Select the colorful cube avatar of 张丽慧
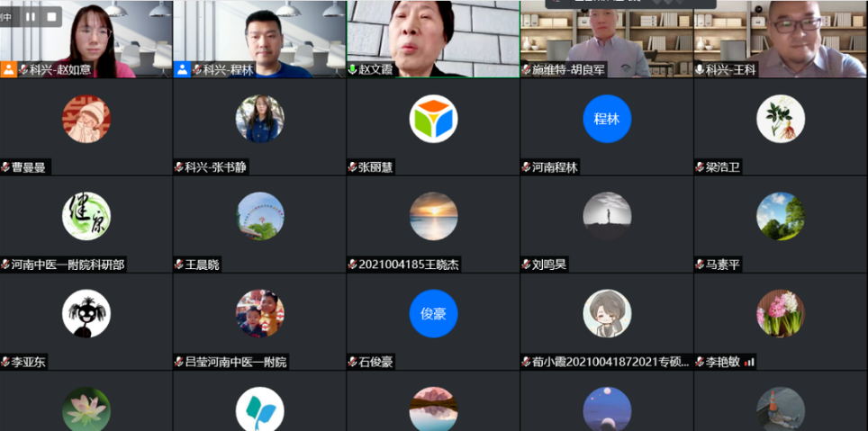The height and width of the screenshot is (431, 868). tap(433, 119)
